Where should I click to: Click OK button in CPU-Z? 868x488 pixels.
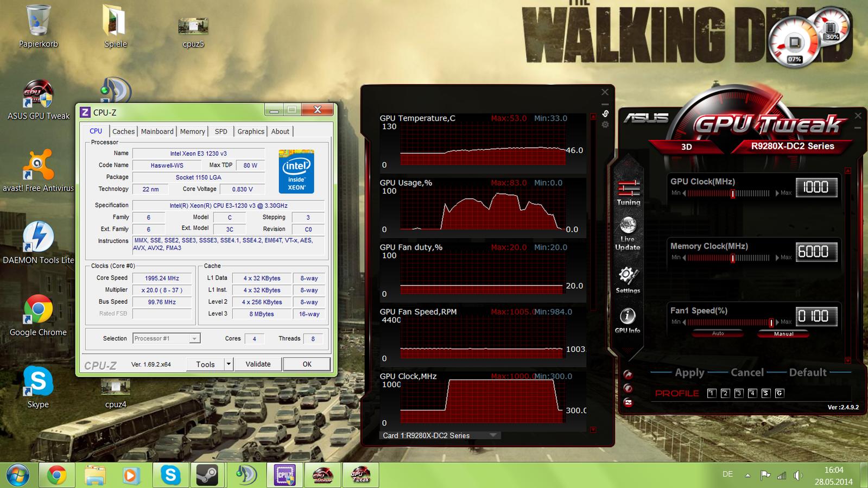click(x=307, y=364)
